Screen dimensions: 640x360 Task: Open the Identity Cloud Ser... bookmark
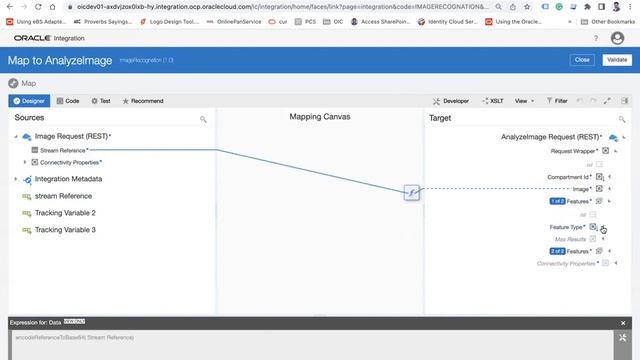coord(447,22)
